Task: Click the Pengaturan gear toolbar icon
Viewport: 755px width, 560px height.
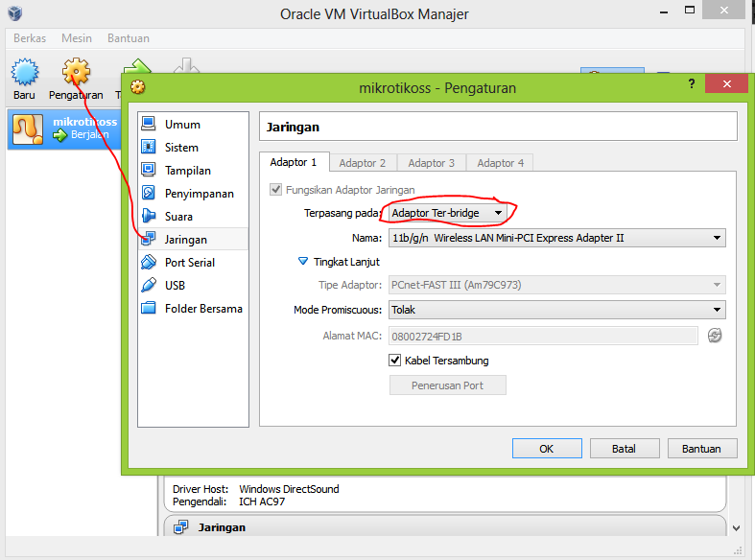Action: (x=76, y=72)
